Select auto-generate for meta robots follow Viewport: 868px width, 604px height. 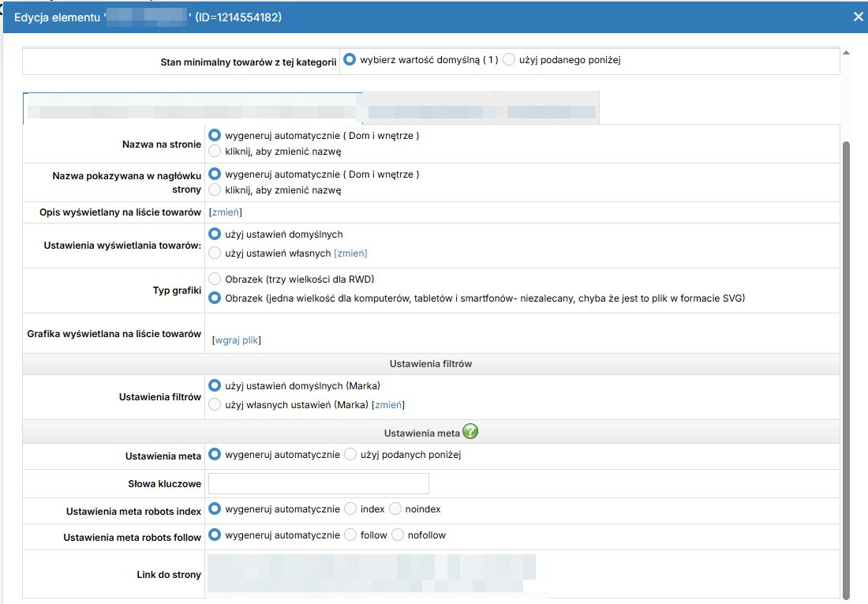214,535
